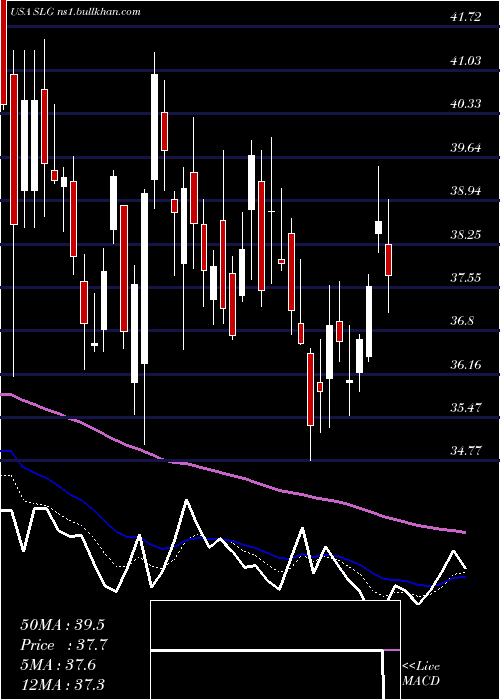Click the 36.16 price axis label
500x700 pixels.
pos(466,365)
